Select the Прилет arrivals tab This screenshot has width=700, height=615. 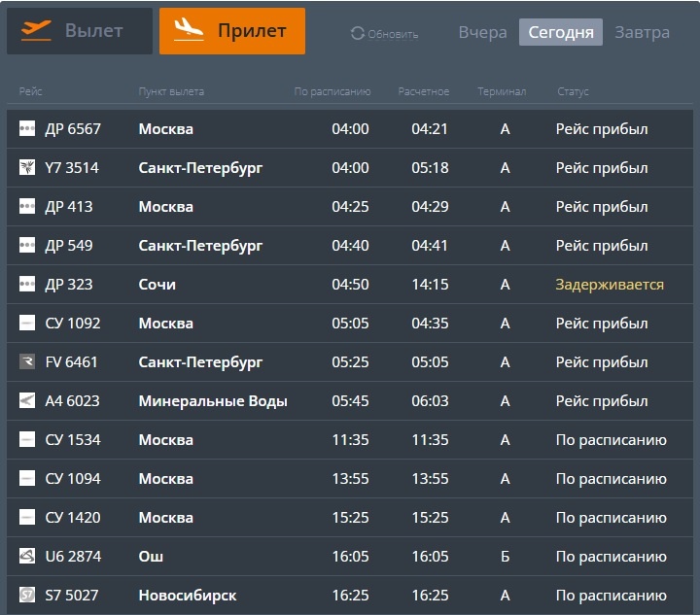click(232, 31)
